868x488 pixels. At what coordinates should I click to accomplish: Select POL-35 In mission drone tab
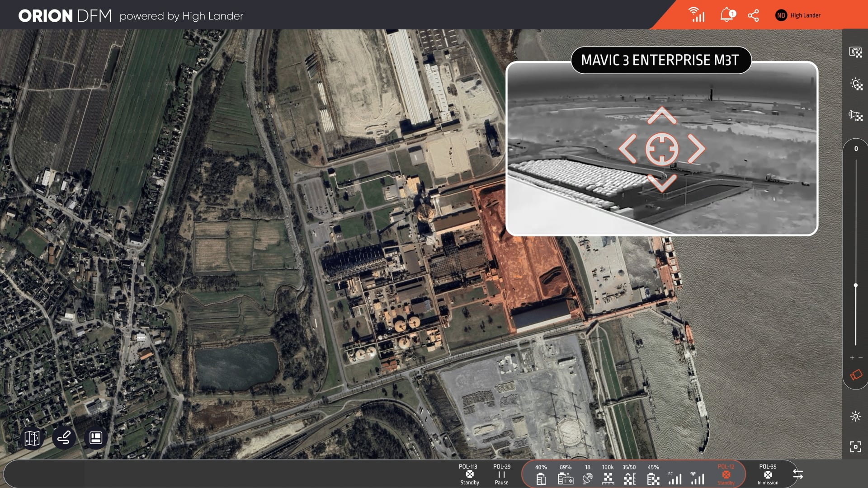click(x=768, y=474)
